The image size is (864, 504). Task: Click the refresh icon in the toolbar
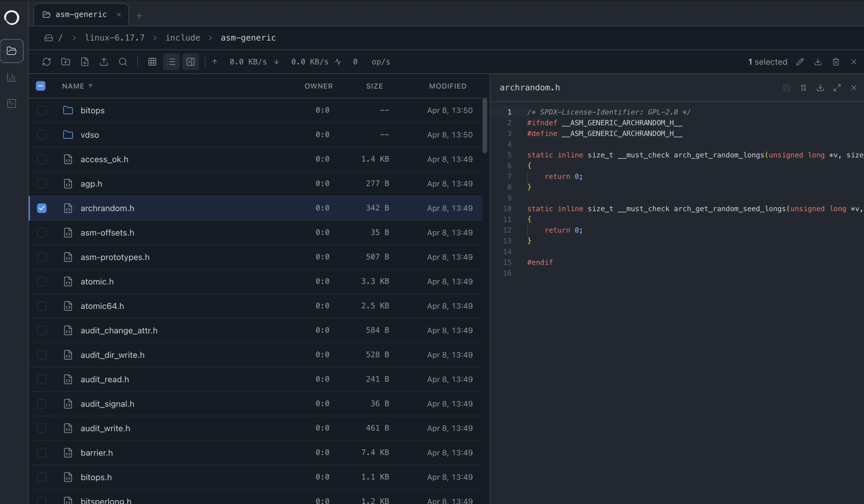[x=47, y=62]
